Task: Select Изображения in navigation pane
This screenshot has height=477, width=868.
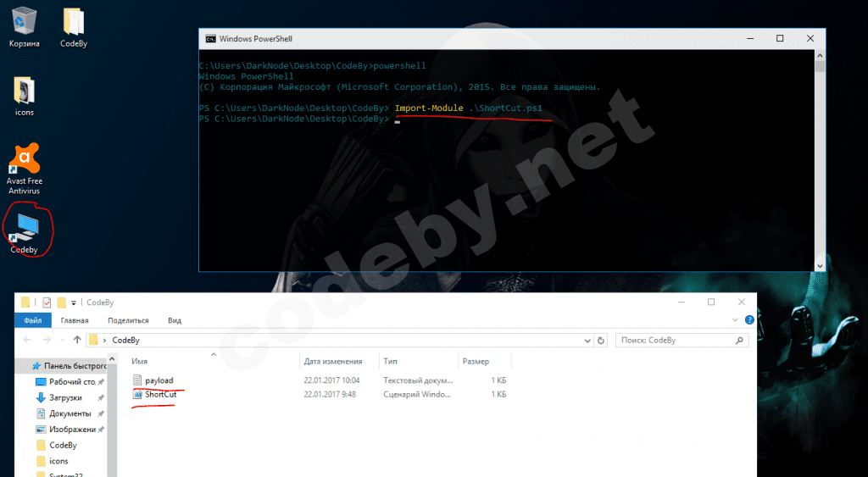Action: (x=65, y=430)
